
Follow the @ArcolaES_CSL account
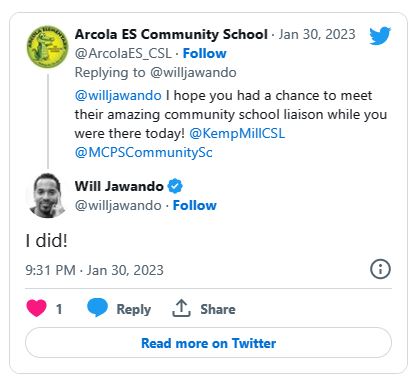205,53
